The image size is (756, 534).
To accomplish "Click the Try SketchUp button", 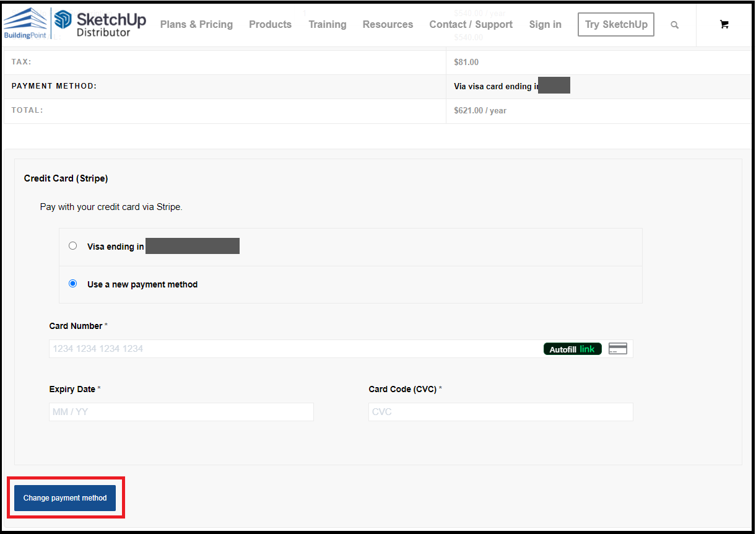I will click(615, 24).
